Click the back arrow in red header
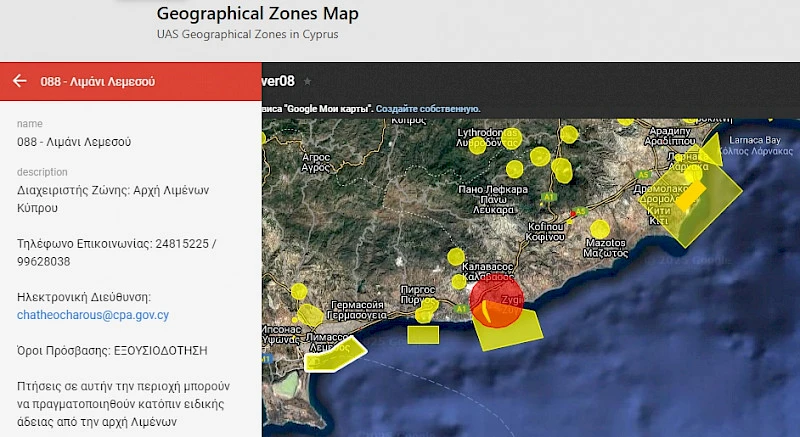Screen dimensions: 800x437 (19, 81)
